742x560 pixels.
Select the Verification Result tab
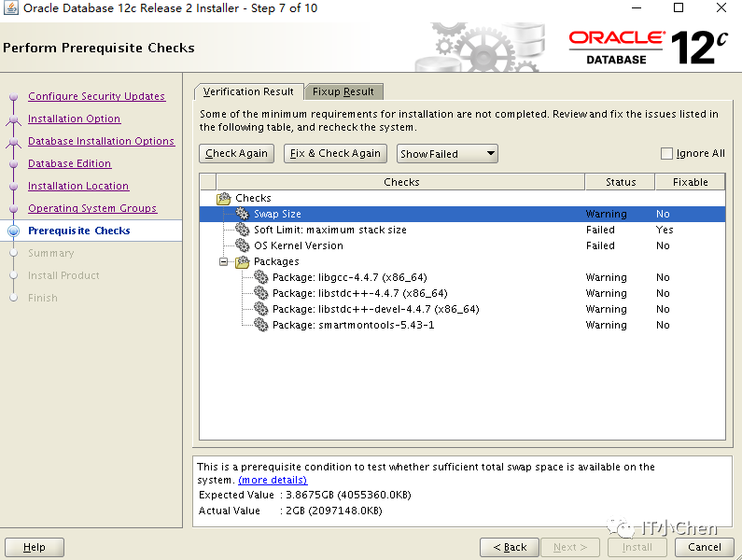248,91
